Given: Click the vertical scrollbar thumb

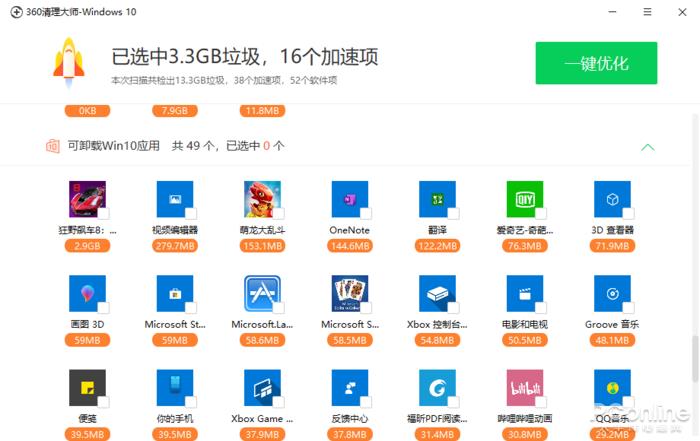Looking at the screenshot, I should pyautogui.click(x=695, y=359).
